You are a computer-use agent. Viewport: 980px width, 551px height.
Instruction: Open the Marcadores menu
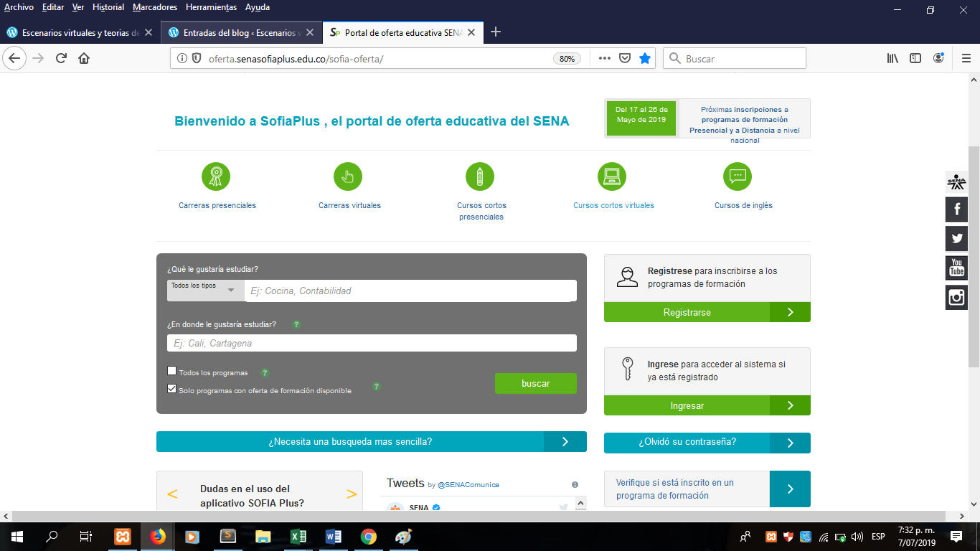155,7
